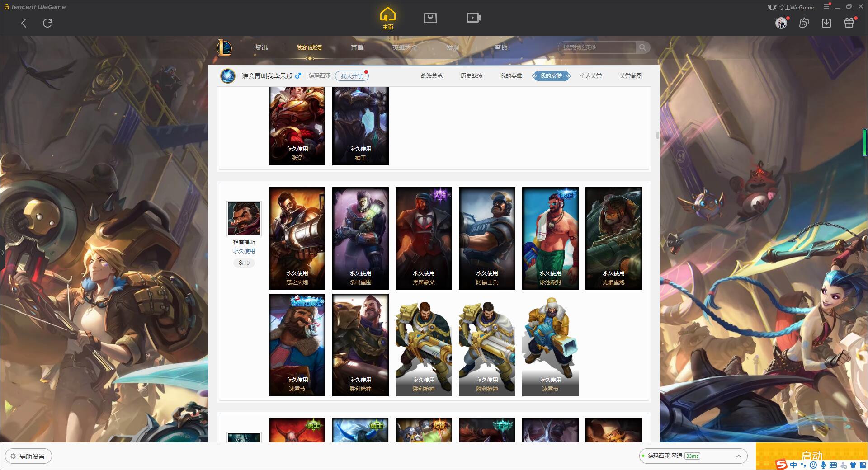Switch to 发现 nav tab
This screenshot has height=470, width=868.
(x=453, y=47)
